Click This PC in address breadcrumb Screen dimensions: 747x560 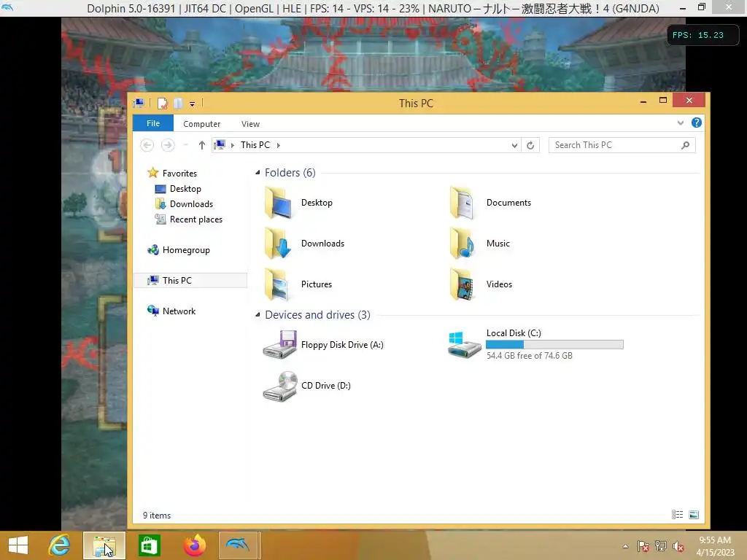click(255, 145)
